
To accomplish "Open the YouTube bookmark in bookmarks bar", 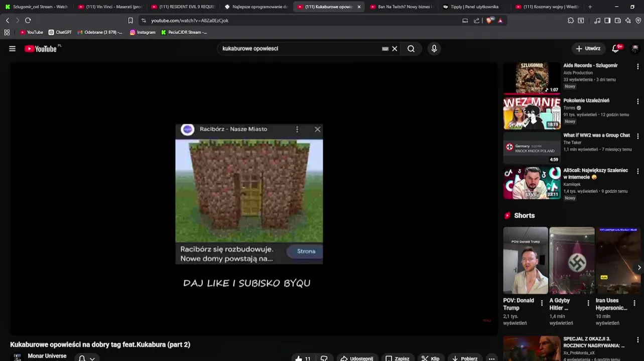I will (32, 32).
